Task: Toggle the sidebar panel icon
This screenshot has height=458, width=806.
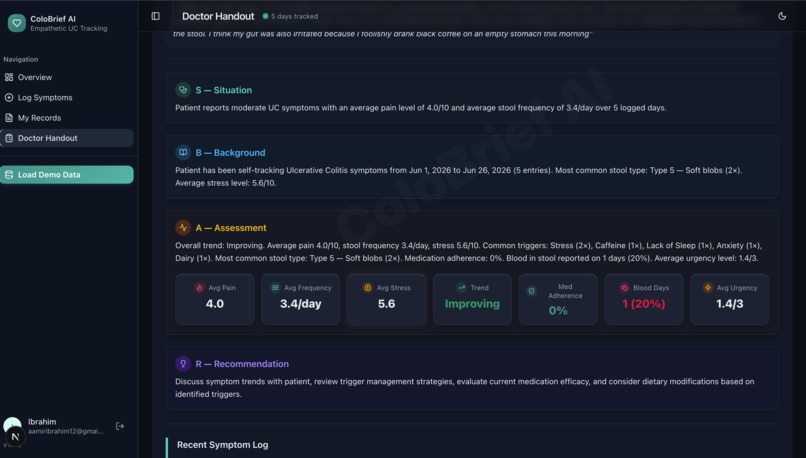Action: point(155,16)
